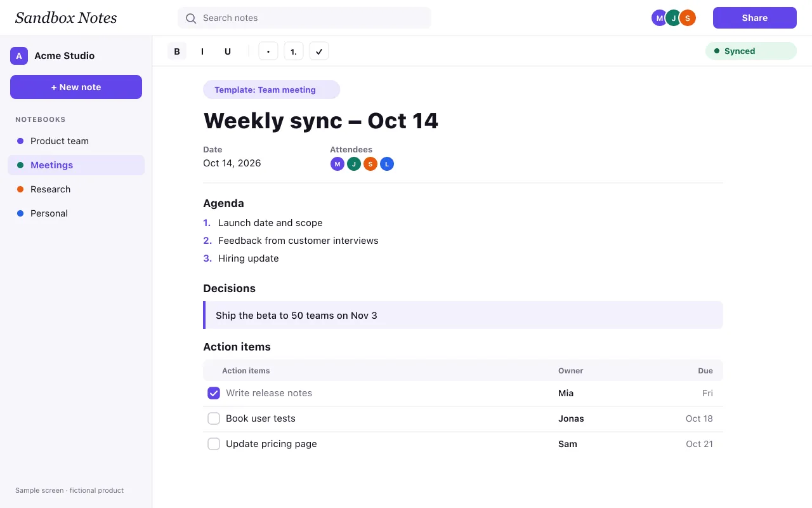Click the Acme Studio workspace name
Screen dimensions: 812x508
point(65,56)
